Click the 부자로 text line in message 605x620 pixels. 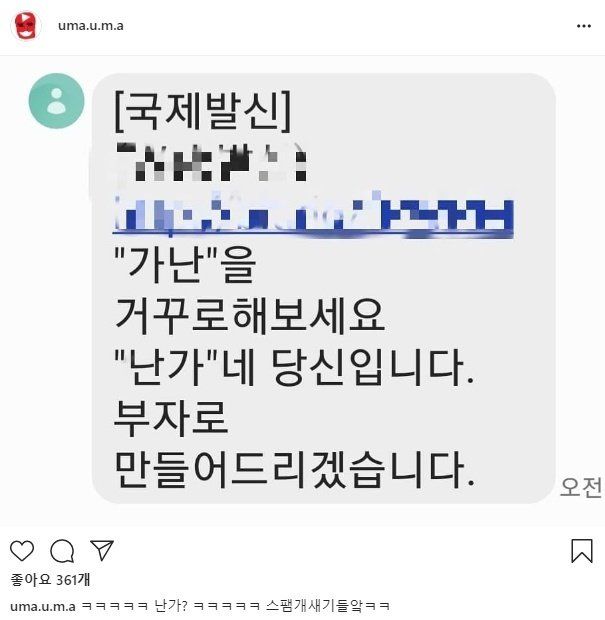[171, 418]
